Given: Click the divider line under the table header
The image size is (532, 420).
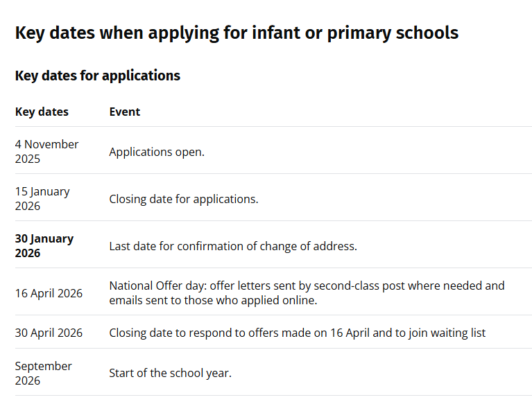Looking at the screenshot, I should tap(273, 126).
